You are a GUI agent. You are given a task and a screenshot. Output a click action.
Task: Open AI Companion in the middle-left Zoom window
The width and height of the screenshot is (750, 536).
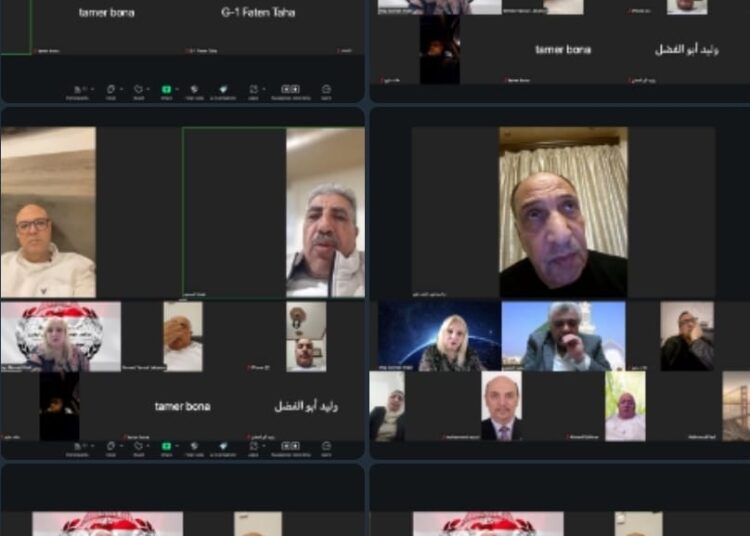[223, 449]
